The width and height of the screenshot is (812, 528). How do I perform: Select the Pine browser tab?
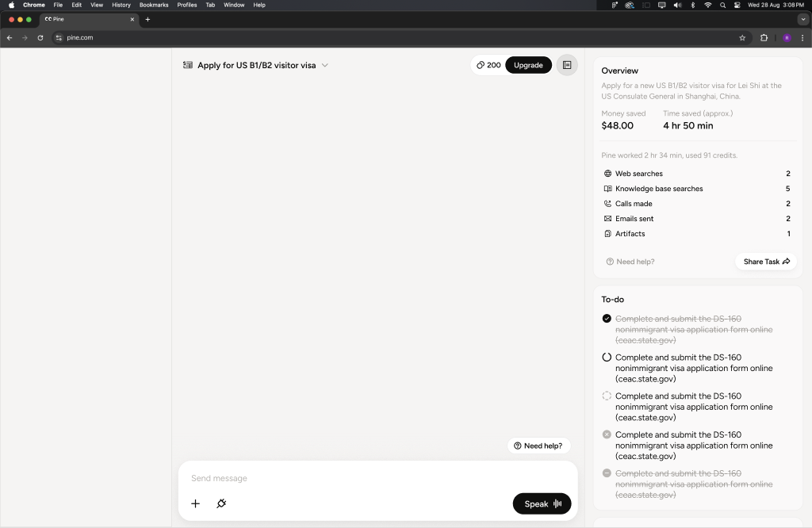(89, 19)
